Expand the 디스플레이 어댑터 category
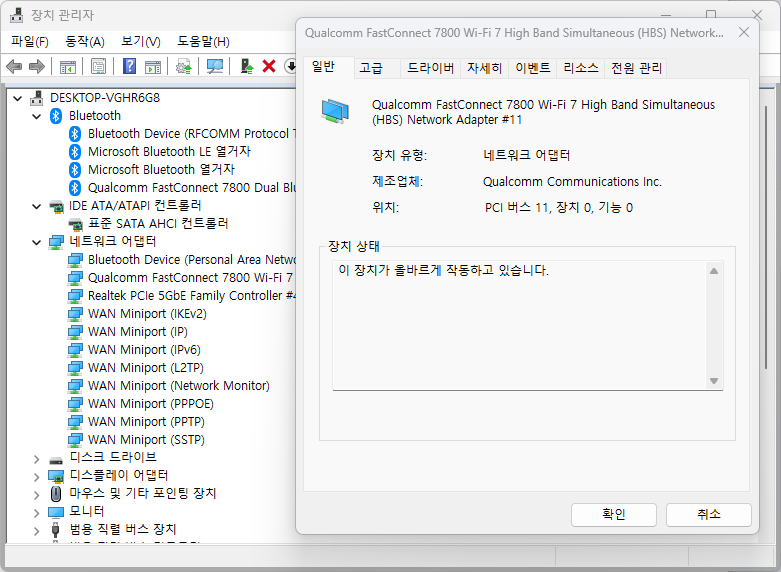 click(37, 477)
